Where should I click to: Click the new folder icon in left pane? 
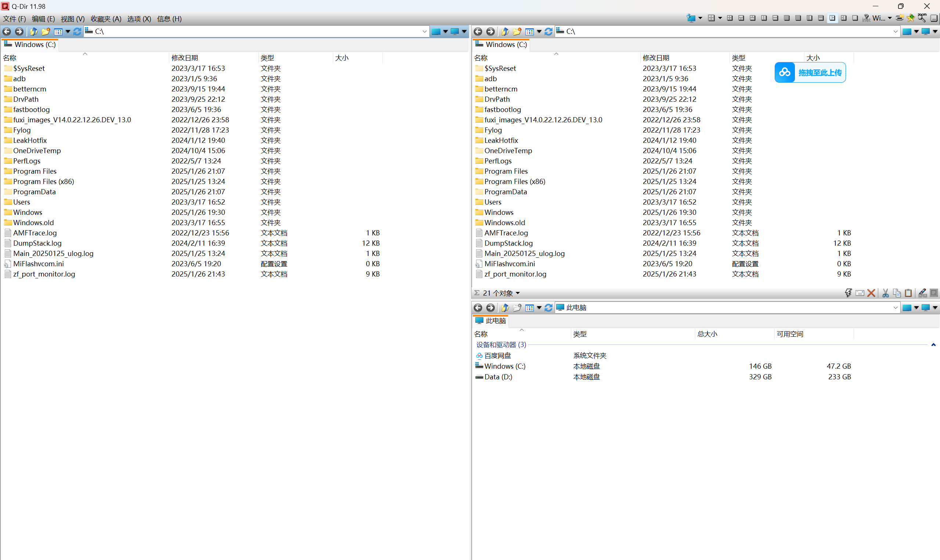coord(46,32)
